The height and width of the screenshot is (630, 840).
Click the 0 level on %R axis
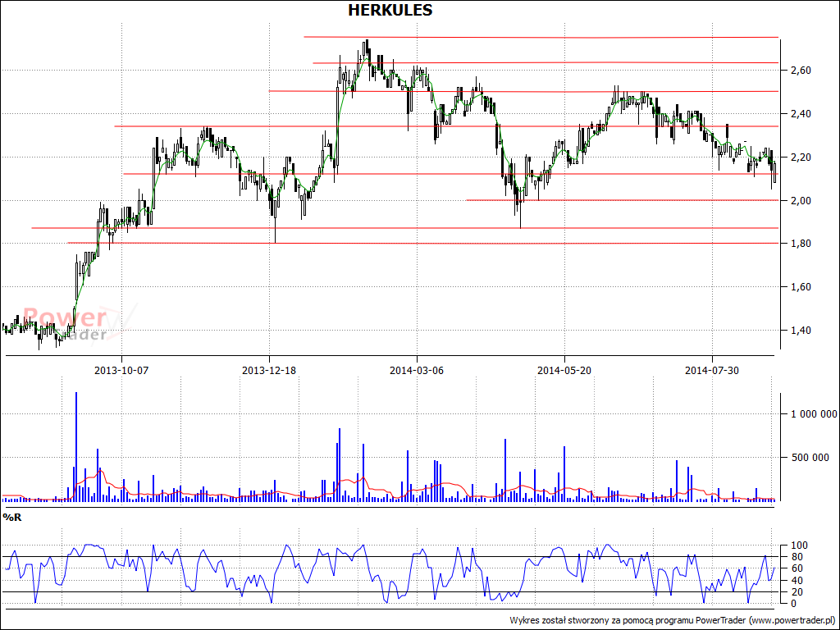[x=793, y=604]
